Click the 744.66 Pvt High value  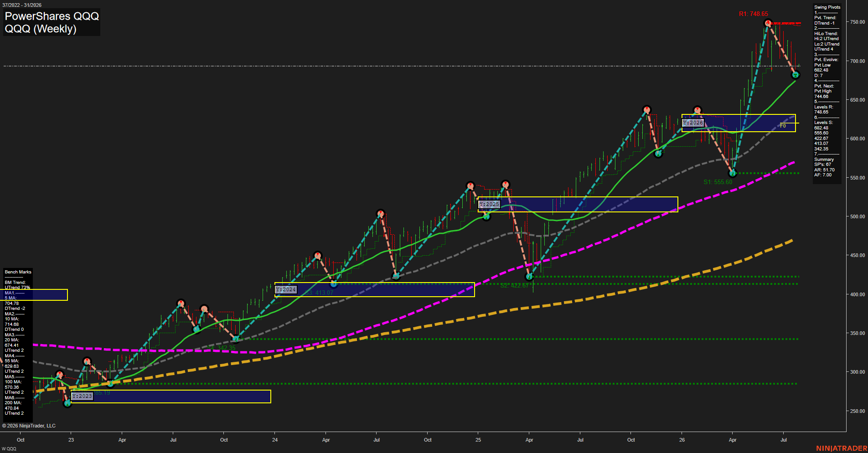point(821,97)
